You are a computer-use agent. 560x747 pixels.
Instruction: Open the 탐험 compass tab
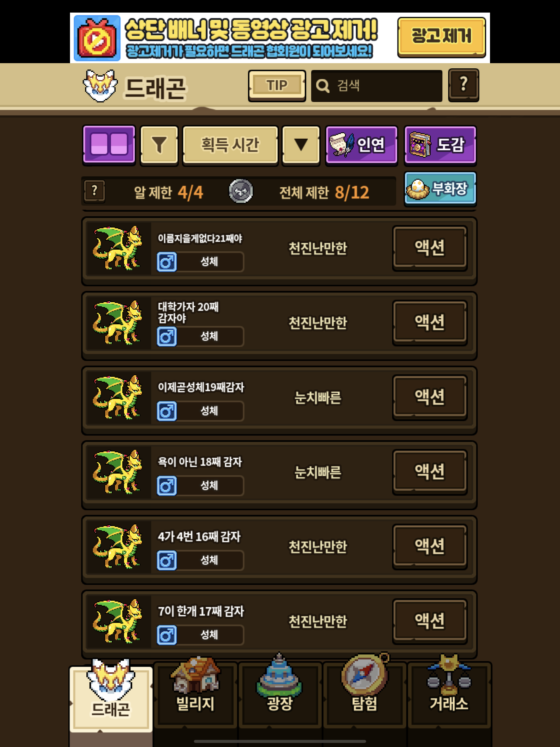[x=364, y=694]
